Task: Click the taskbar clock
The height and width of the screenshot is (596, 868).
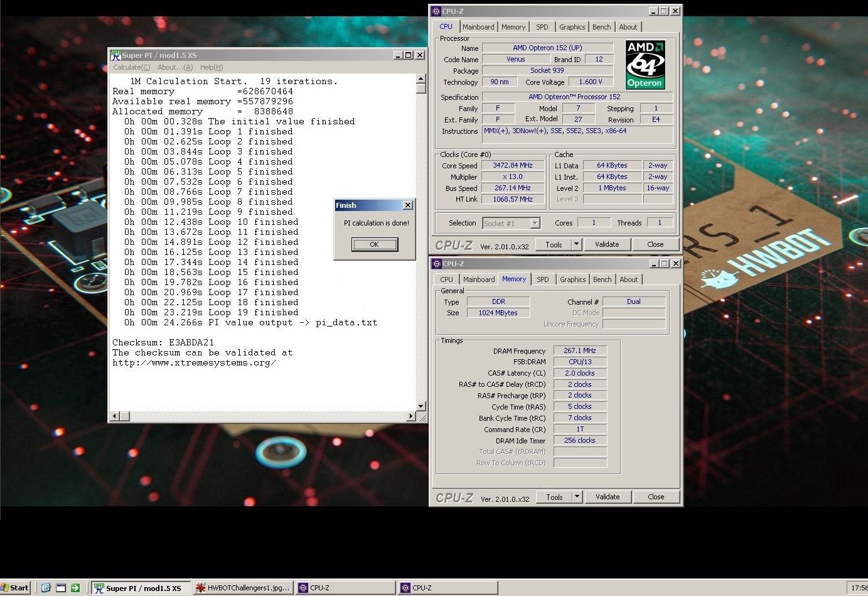Action: [x=859, y=588]
